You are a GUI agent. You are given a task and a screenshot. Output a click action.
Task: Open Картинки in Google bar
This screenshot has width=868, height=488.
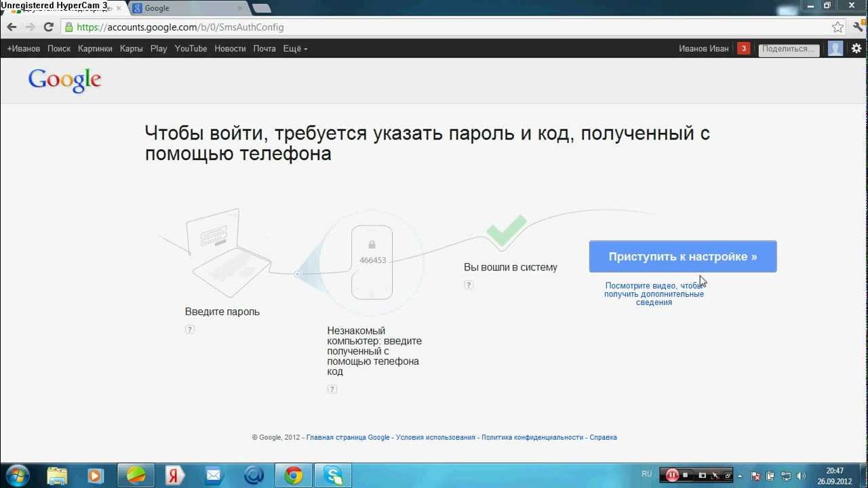click(x=95, y=49)
